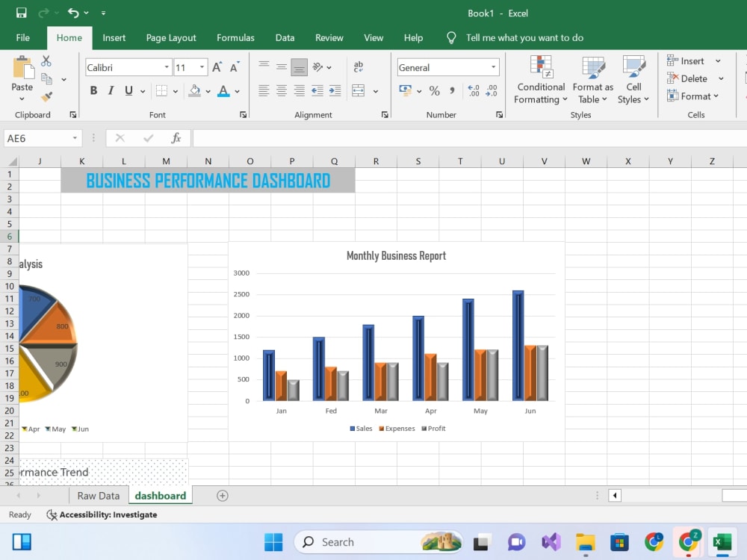Add a new sheet with plus icon
Viewport: 747px width, 560px height.
[x=222, y=496]
